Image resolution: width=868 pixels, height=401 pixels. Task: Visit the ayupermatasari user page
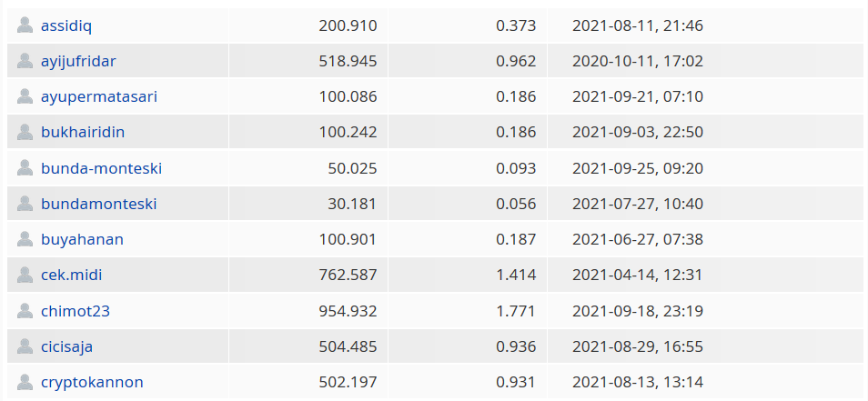tap(99, 96)
